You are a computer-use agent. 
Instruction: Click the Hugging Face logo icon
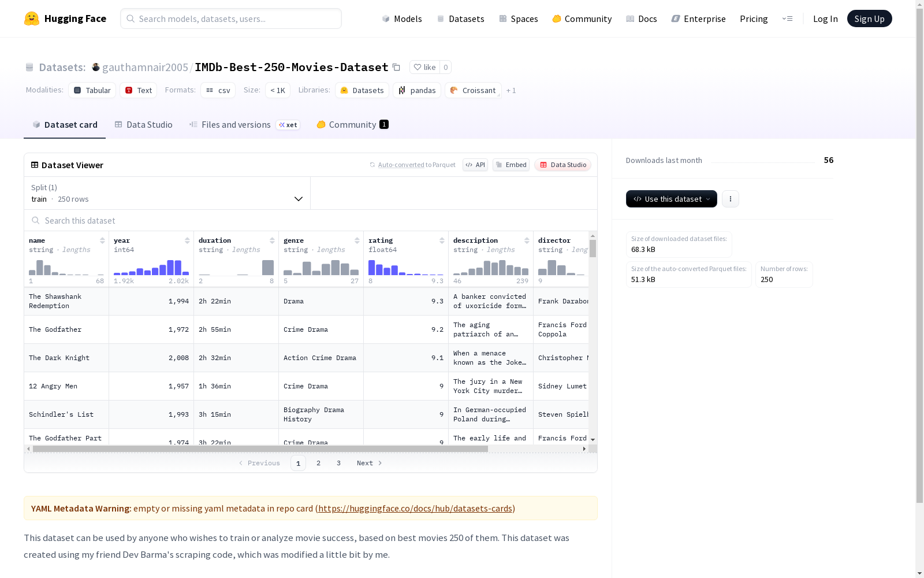[x=32, y=18]
